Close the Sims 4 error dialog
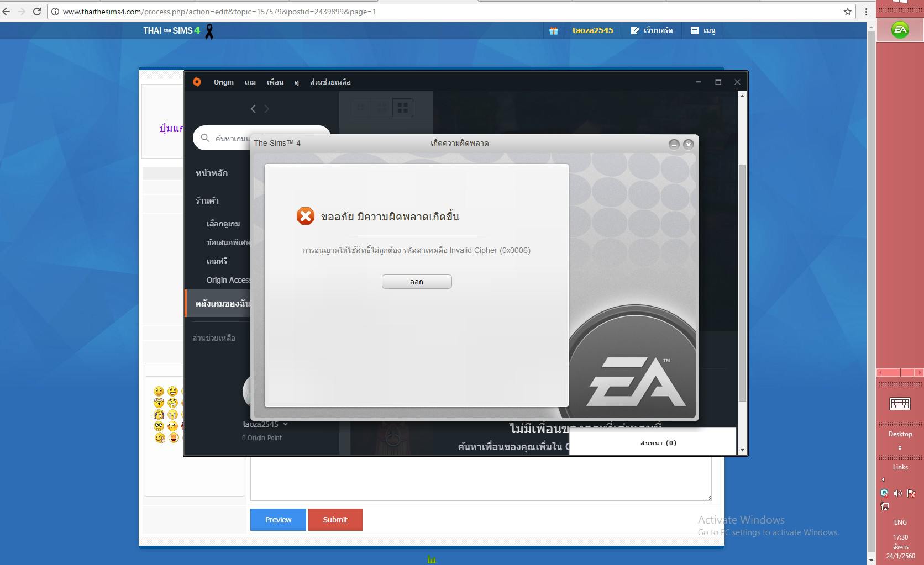 [x=689, y=144]
